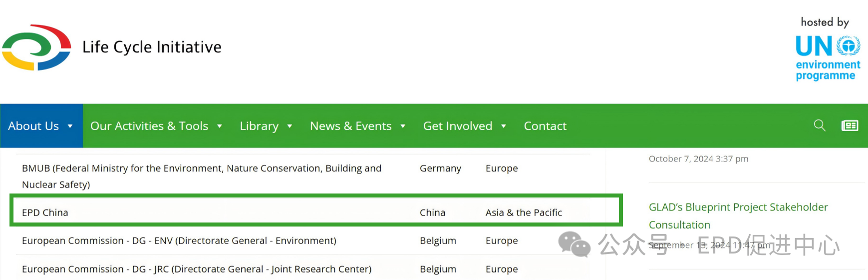Click Europe in the BMUB row
The image size is (868, 280).
click(x=502, y=168)
